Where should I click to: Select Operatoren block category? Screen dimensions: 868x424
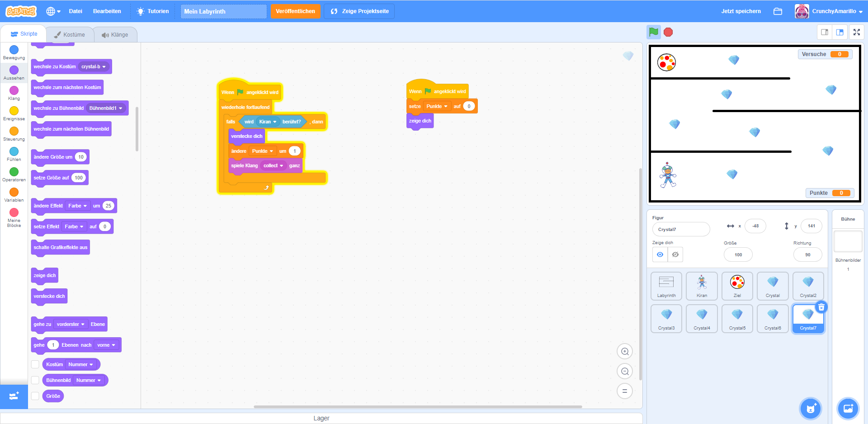(14, 174)
